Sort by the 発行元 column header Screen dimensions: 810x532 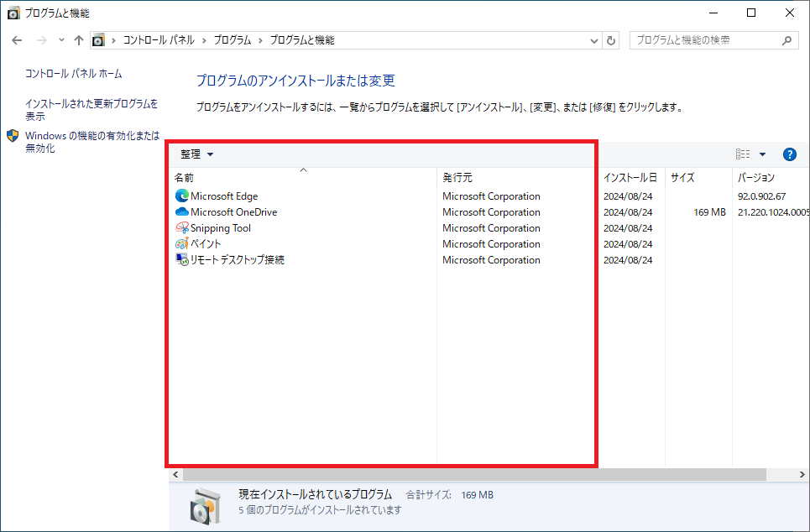tap(457, 178)
